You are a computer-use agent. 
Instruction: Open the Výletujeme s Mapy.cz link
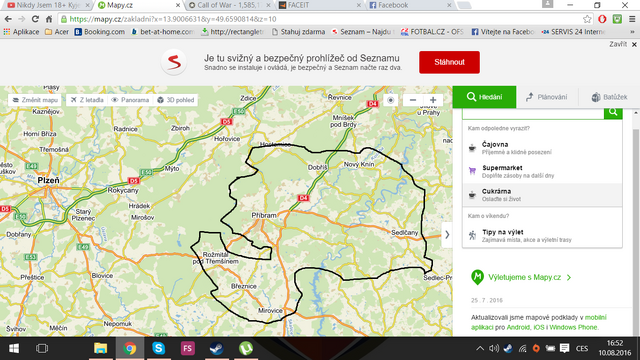[525, 278]
